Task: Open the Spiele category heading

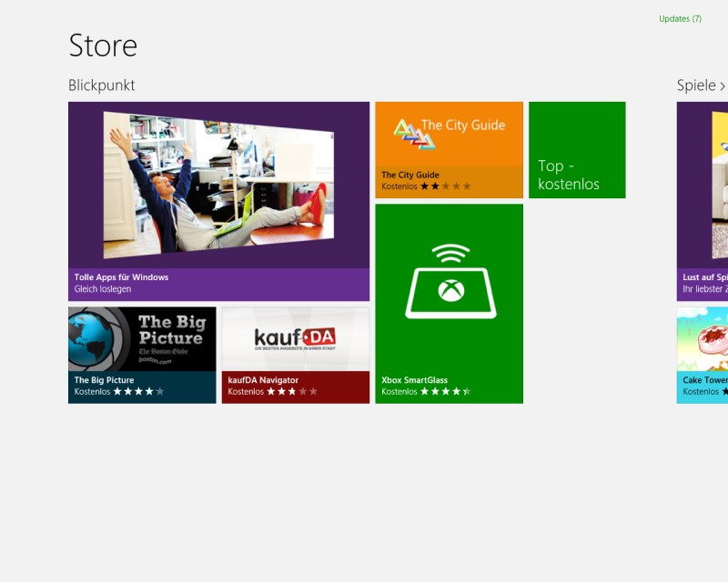Action: coord(696,85)
